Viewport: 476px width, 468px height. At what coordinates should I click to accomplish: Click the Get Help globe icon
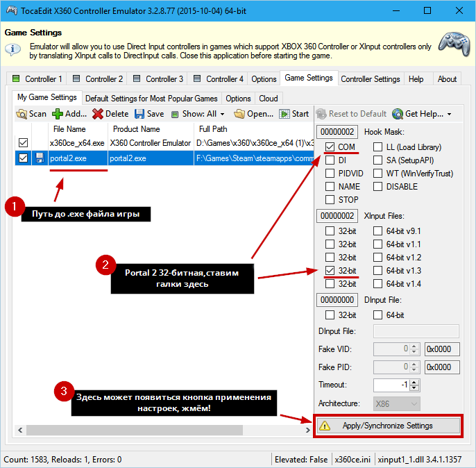click(398, 114)
